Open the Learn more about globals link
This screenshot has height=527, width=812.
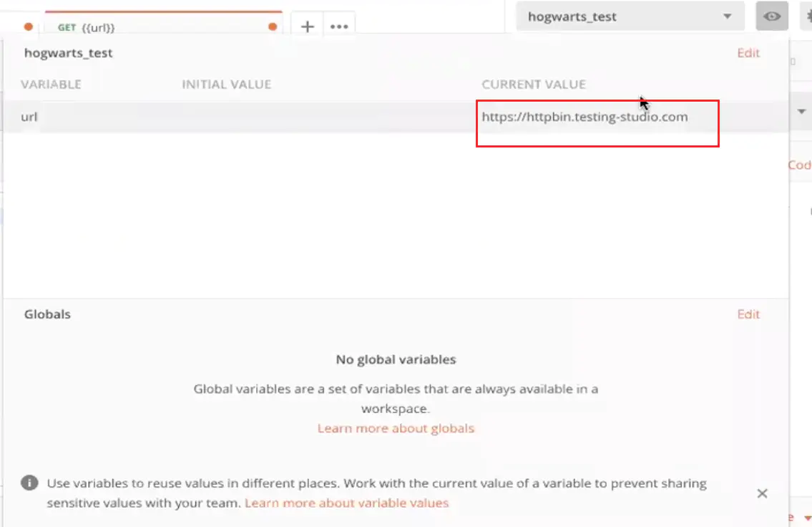pos(396,427)
